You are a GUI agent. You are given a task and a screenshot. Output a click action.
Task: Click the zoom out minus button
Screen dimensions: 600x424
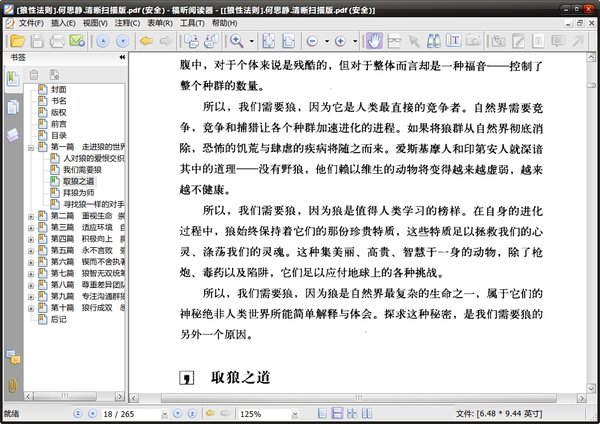coord(313,41)
